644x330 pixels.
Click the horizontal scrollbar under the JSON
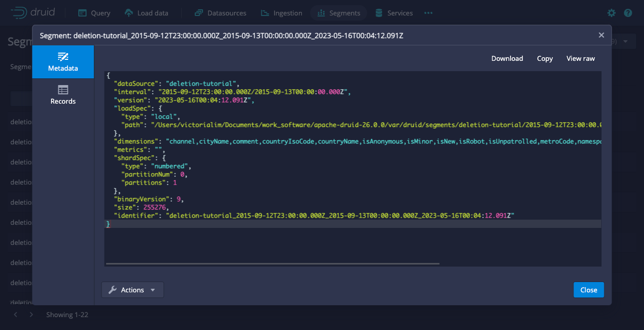(x=273, y=263)
